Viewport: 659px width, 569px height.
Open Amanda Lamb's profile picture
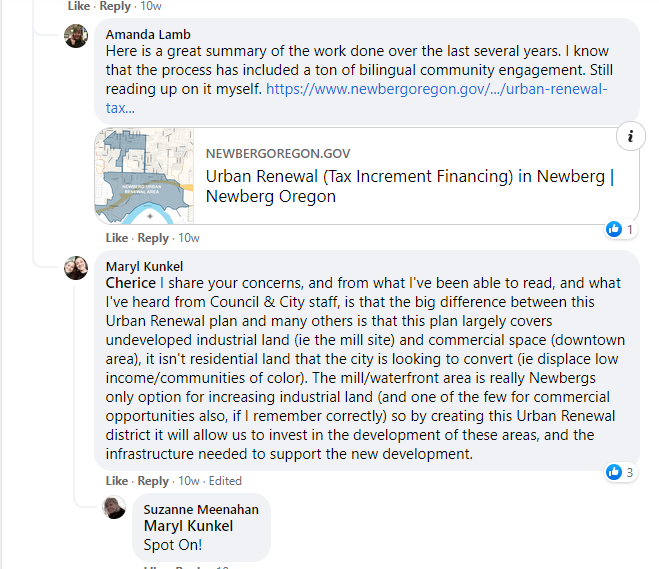coord(76,36)
